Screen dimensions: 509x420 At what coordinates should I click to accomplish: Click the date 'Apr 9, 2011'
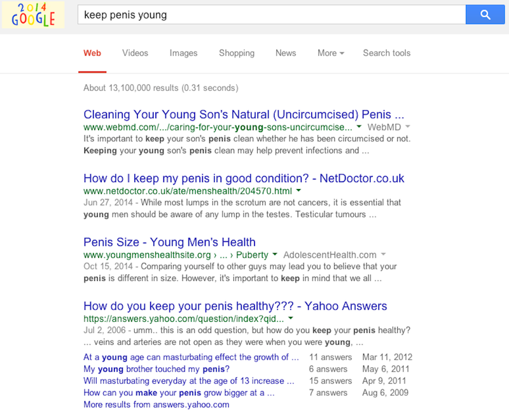click(x=384, y=381)
